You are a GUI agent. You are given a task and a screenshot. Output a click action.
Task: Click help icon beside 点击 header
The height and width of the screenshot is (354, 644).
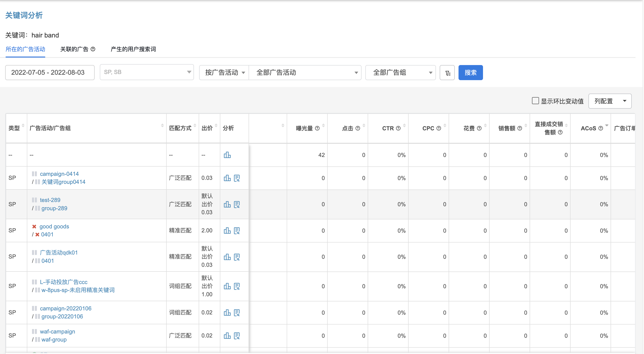coord(358,128)
